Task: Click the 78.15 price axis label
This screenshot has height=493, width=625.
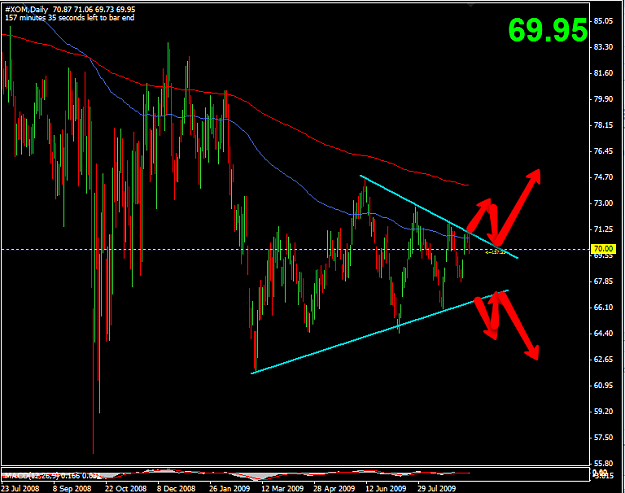Action: (x=603, y=125)
